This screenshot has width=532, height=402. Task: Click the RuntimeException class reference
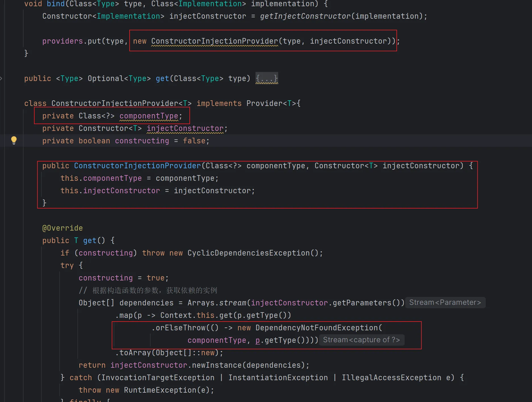tap(160, 390)
